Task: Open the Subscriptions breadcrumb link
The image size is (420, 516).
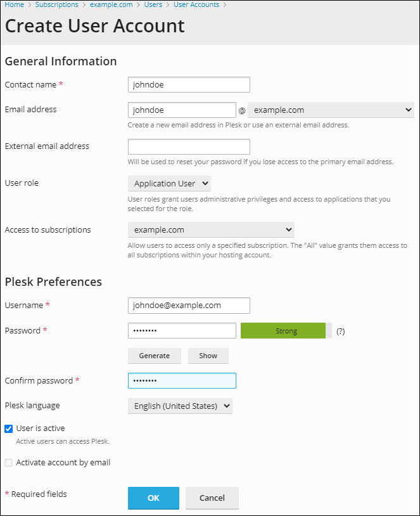Action: pyautogui.click(x=57, y=4)
